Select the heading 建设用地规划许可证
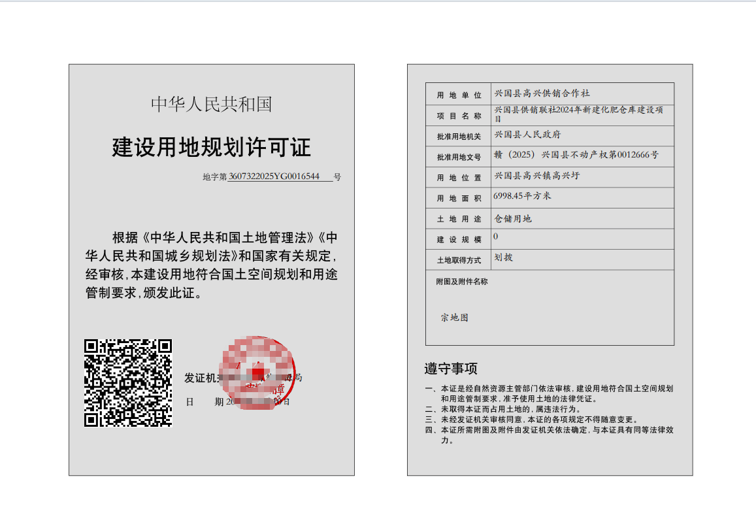This screenshot has height=532, width=756. [x=211, y=148]
